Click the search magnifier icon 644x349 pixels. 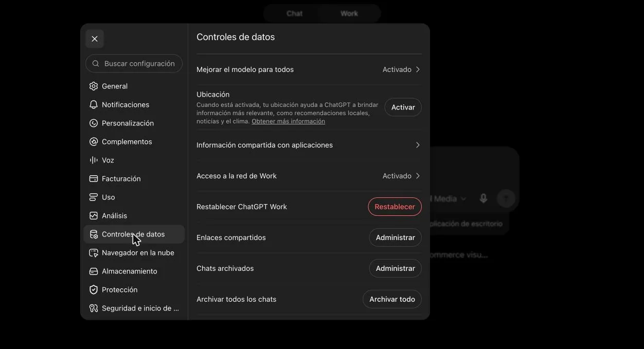coord(96,64)
